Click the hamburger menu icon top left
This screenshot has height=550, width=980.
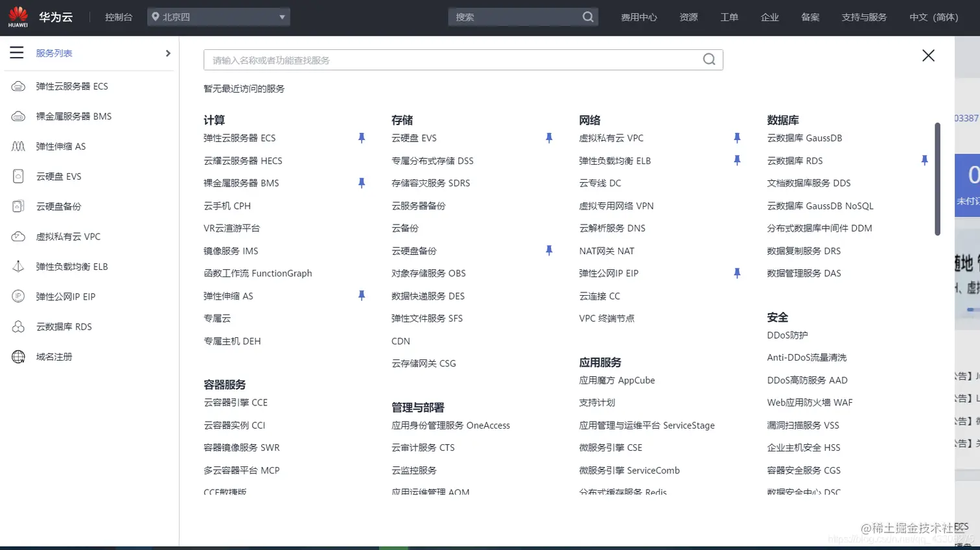click(17, 53)
